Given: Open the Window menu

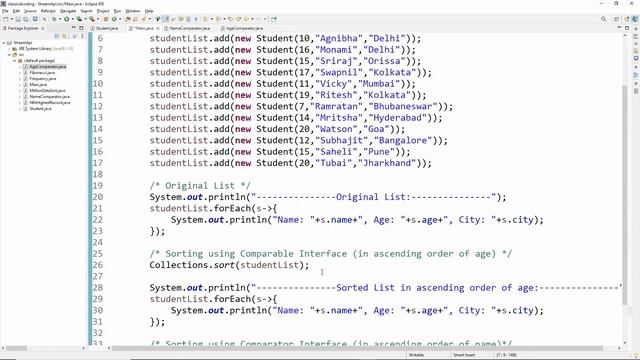Looking at the screenshot, I should (x=133, y=11).
